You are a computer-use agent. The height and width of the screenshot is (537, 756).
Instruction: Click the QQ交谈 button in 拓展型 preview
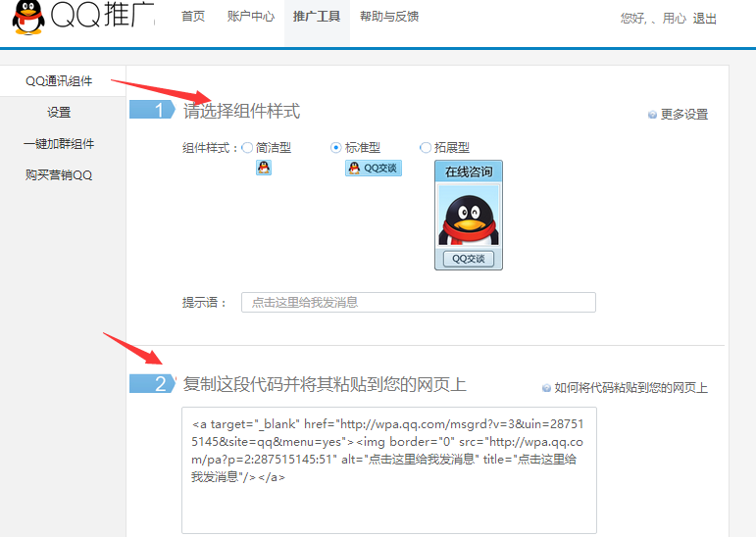(x=468, y=259)
